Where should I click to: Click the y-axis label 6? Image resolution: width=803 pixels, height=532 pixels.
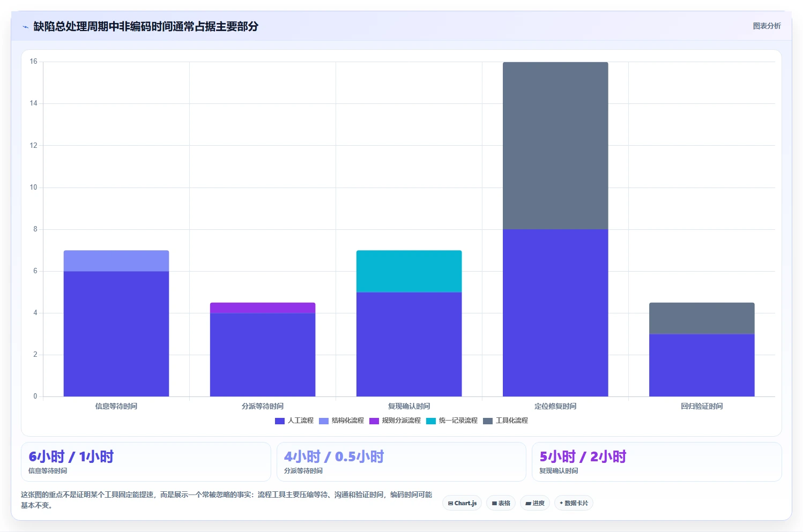click(x=35, y=271)
